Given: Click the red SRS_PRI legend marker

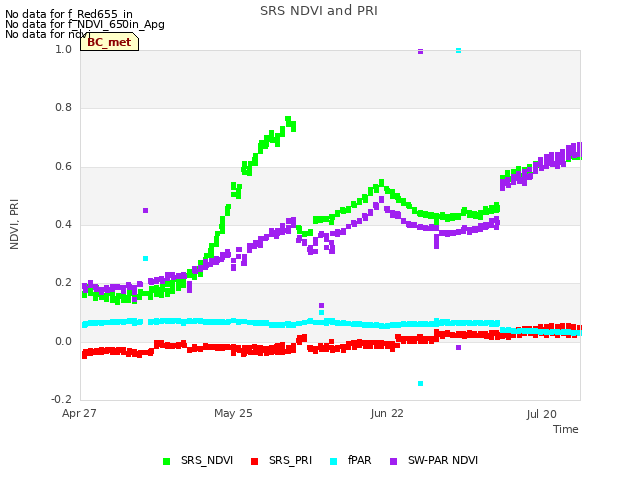Looking at the screenshot, I should (254, 462).
